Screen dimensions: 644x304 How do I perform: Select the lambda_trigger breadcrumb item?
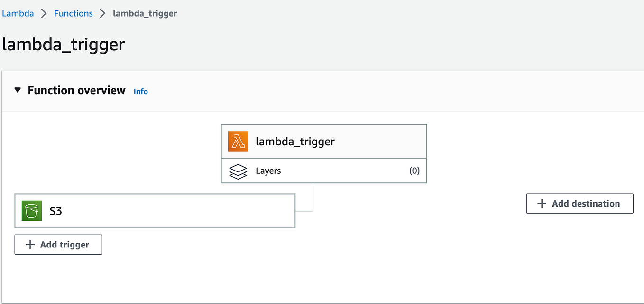pyautogui.click(x=145, y=13)
